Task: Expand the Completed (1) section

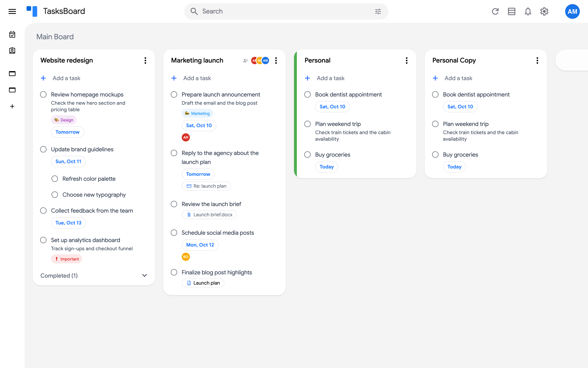Action: pyautogui.click(x=145, y=276)
